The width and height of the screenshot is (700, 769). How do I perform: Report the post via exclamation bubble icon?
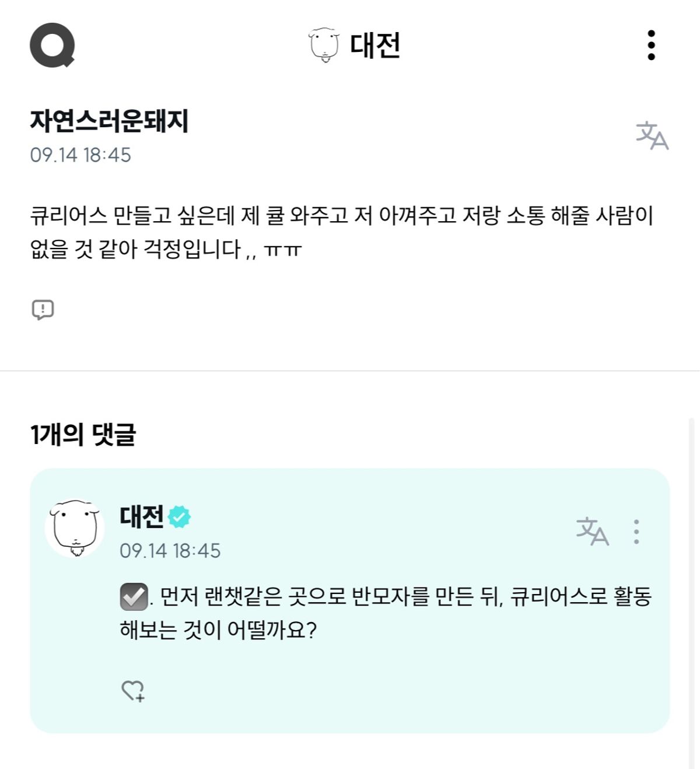pos(43,309)
